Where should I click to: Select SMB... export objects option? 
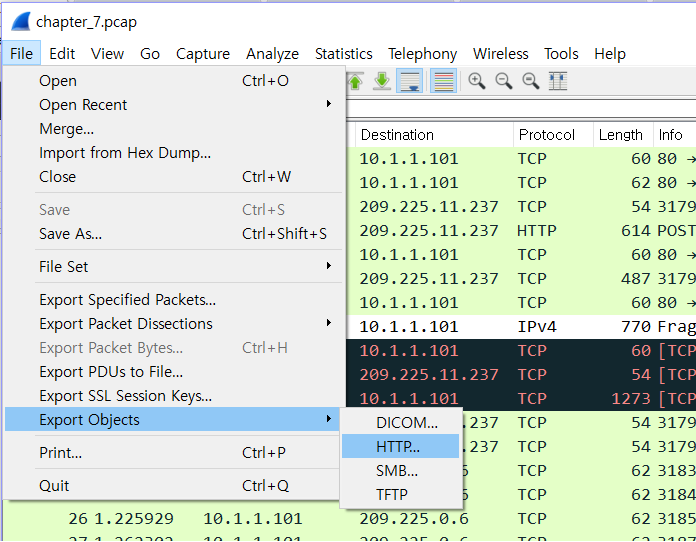click(x=400, y=470)
